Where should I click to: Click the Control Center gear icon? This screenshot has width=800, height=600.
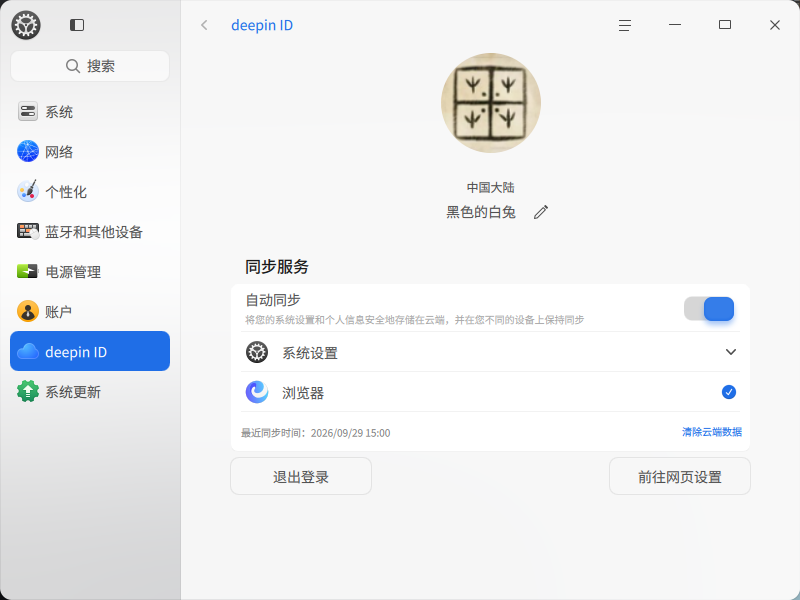26,25
